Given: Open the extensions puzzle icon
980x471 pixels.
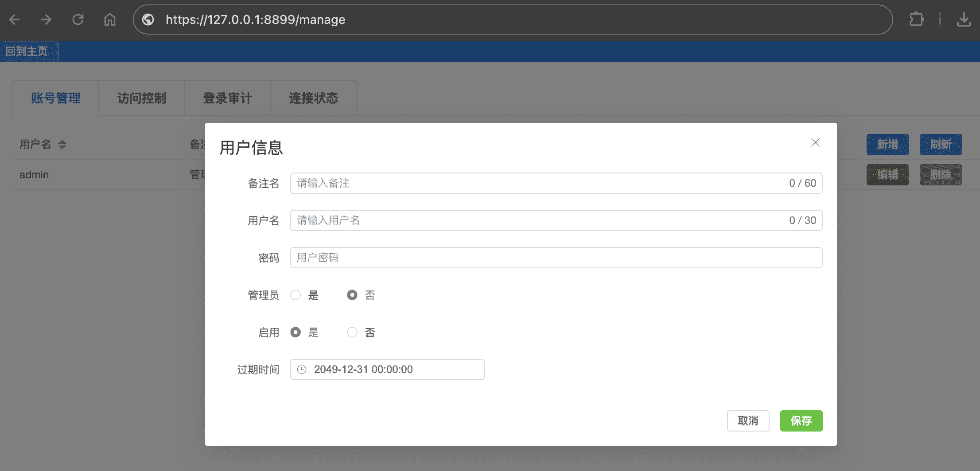Looking at the screenshot, I should pyautogui.click(x=916, y=20).
